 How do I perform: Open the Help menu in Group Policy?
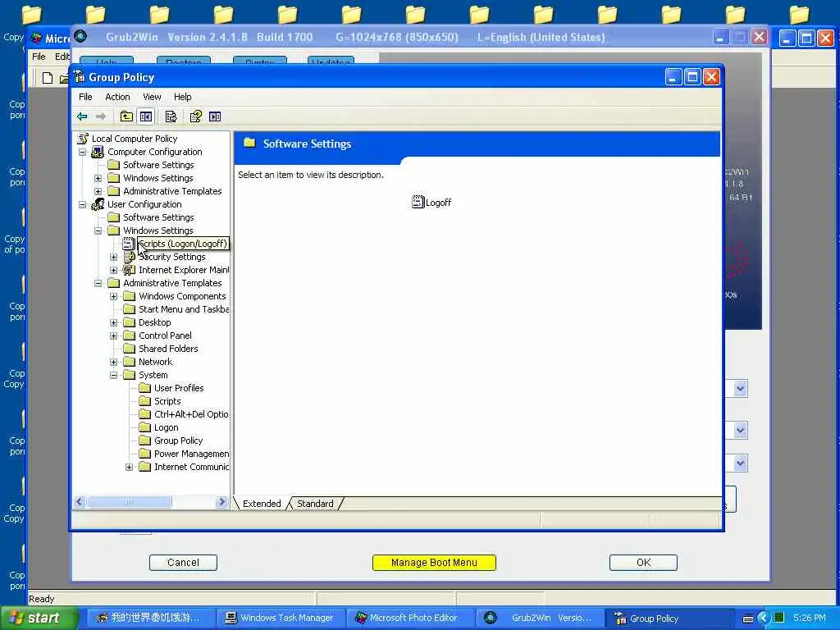(182, 97)
